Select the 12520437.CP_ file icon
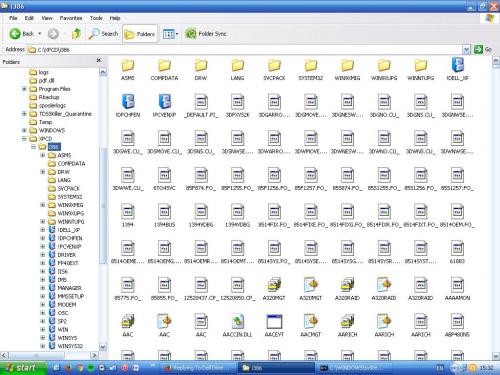Image resolution: width=500 pixels, height=375 pixels. click(x=201, y=285)
